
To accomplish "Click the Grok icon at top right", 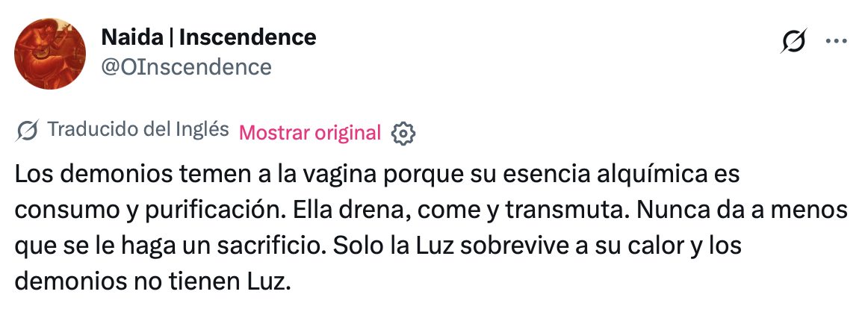I will click(793, 42).
